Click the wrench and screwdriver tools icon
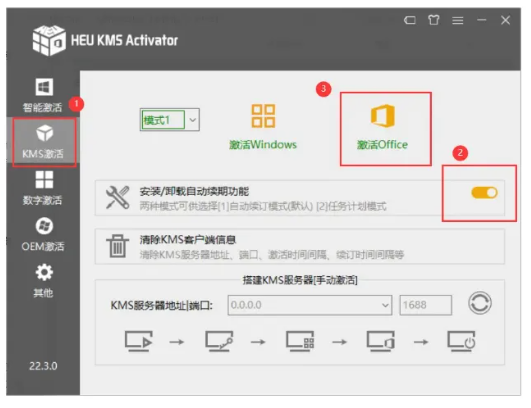 pos(118,197)
